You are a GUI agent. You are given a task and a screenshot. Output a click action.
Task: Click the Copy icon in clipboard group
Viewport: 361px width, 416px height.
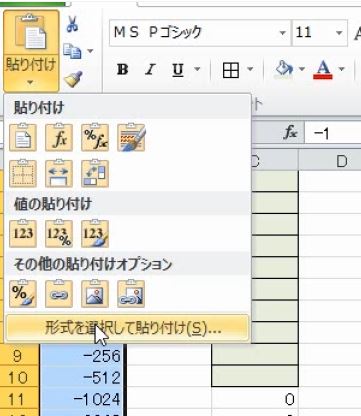[72, 51]
